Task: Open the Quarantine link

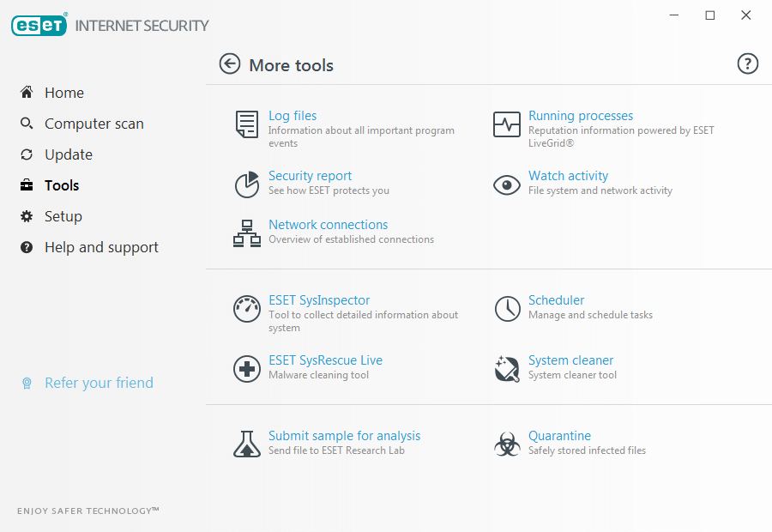Action: [x=559, y=435]
